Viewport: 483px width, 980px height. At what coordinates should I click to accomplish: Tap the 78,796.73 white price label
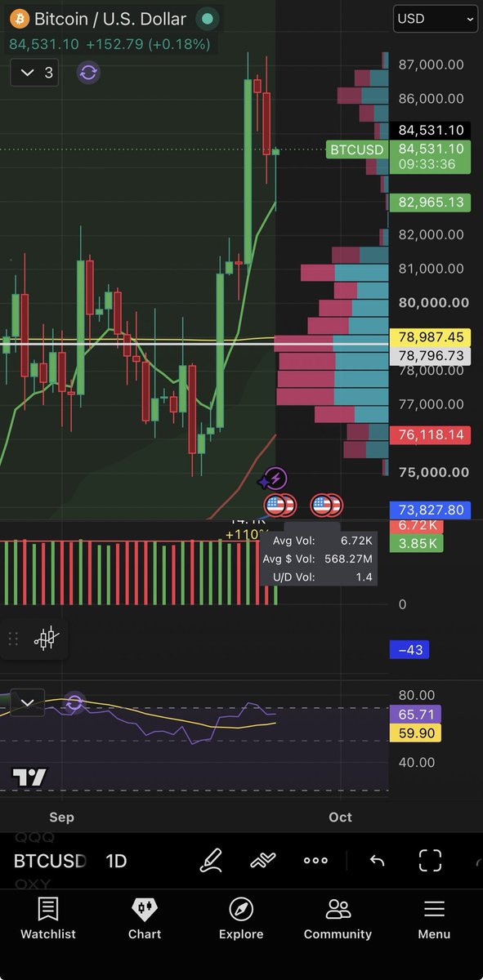[429, 356]
